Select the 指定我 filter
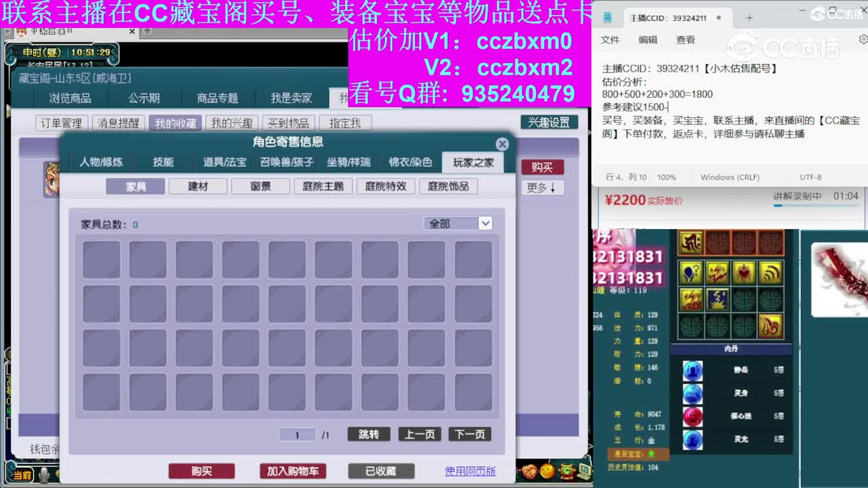This screenshot has height=488, width=868. click(x=345, y=123)
